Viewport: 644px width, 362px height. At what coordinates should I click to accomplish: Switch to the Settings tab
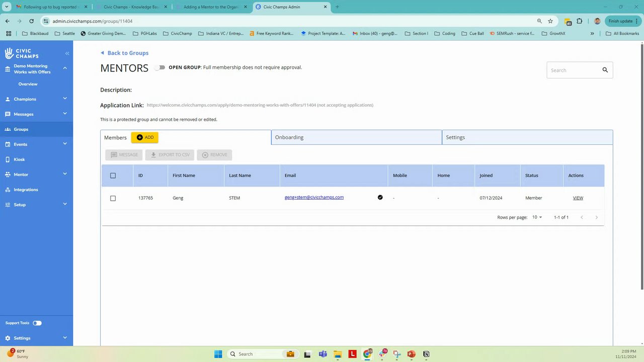coord(527,137)
